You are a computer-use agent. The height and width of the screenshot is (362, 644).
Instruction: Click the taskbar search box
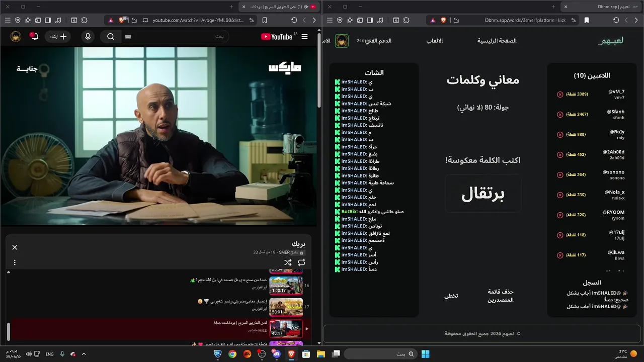(x=380, y=354)
